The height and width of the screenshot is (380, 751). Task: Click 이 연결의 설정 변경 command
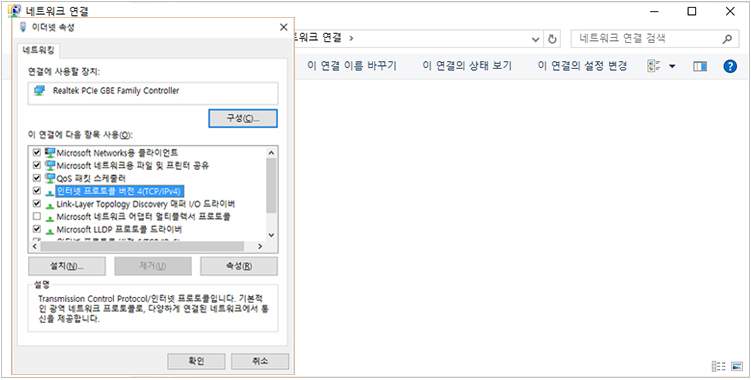[x=582, y=66]
